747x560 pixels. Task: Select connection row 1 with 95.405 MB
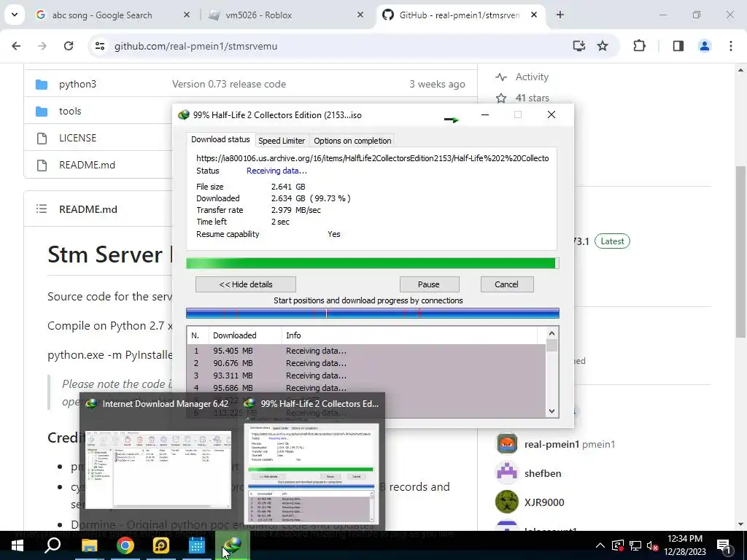pyautogui.click(x=366, y=351)
